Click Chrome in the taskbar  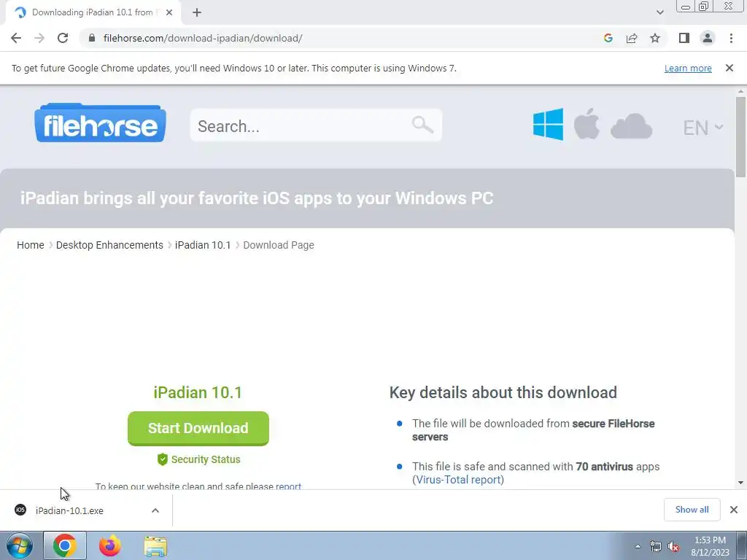[x=65, y=545]
